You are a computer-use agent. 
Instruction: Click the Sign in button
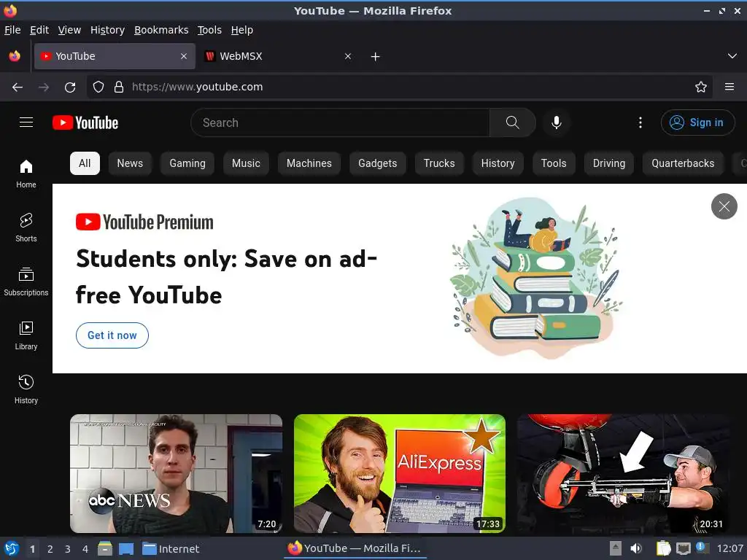click(x=697, y=122)
